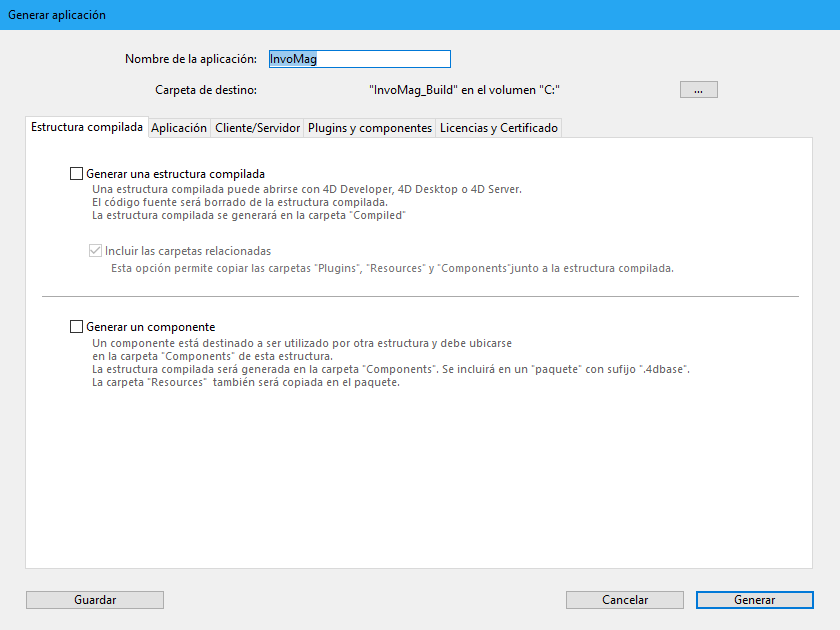The image size is (840, 630).
Task: Go to Plugins y componentes tab
Action: point(369,128)
